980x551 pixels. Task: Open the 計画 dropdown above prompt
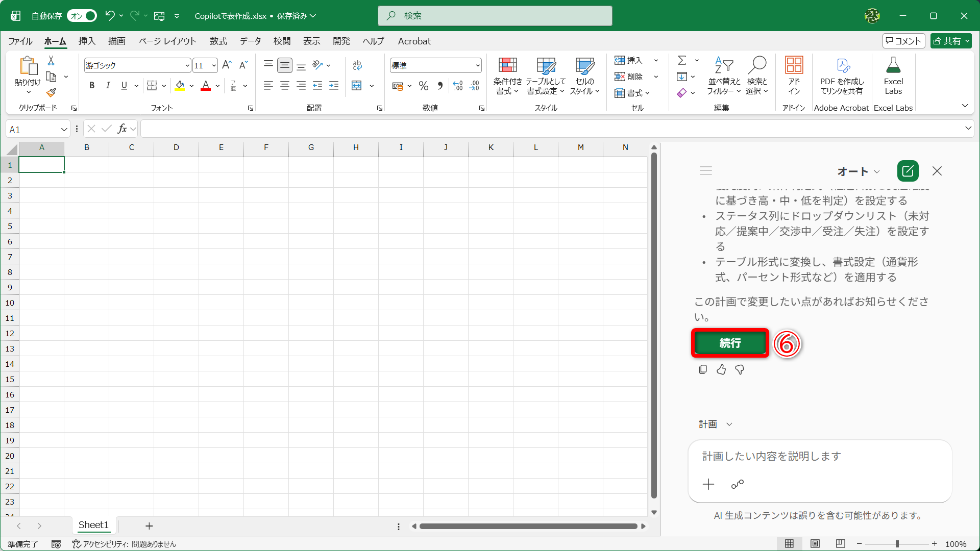716,424
